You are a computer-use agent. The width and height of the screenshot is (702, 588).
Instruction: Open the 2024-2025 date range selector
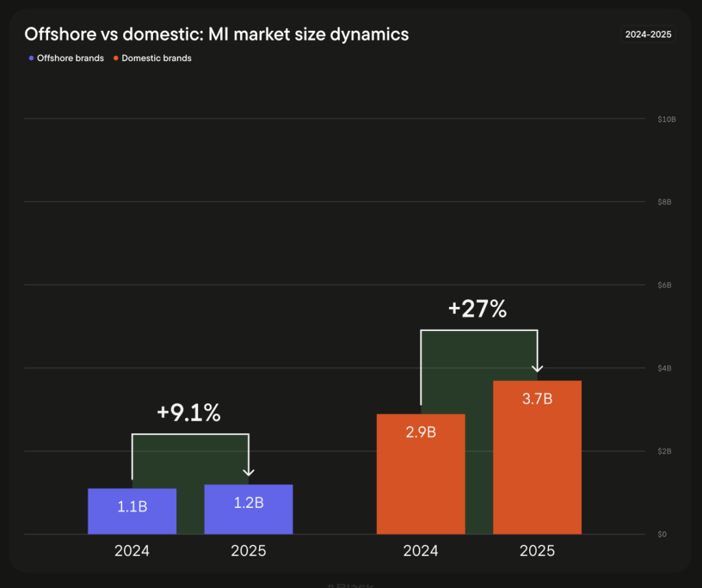tap(648, 34)
